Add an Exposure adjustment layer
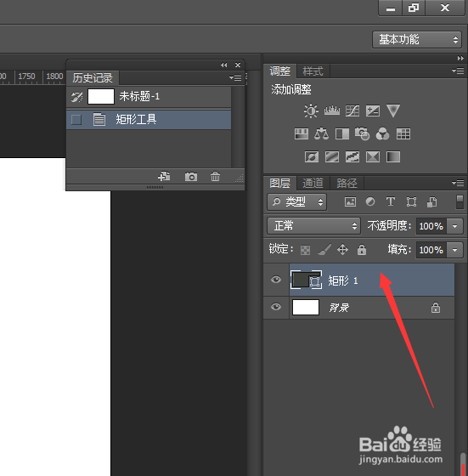 click(x=373, y=110)
